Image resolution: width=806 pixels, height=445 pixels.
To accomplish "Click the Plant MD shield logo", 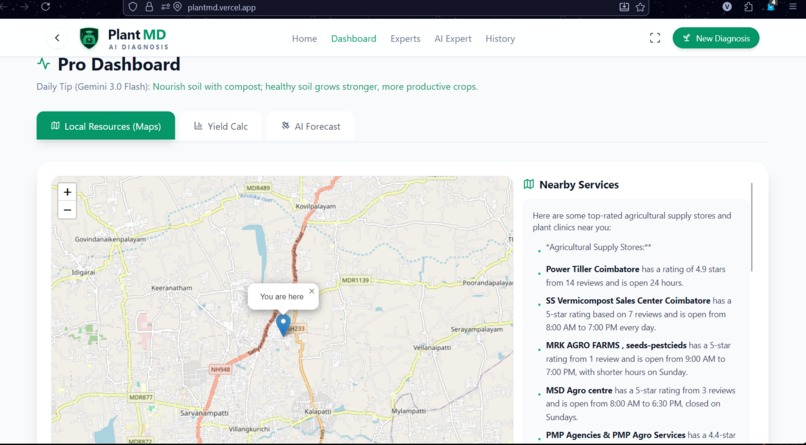I will pyautogui.click(x=89, y=38).
